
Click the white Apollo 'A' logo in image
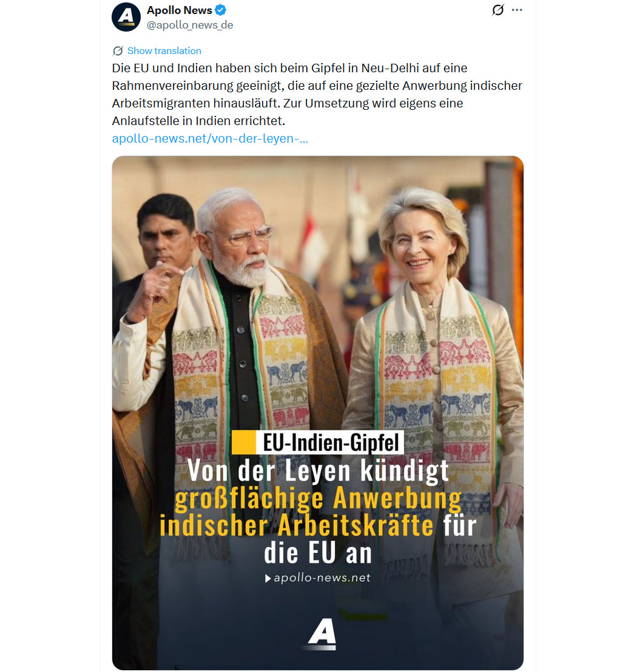(x=322, y=633)
